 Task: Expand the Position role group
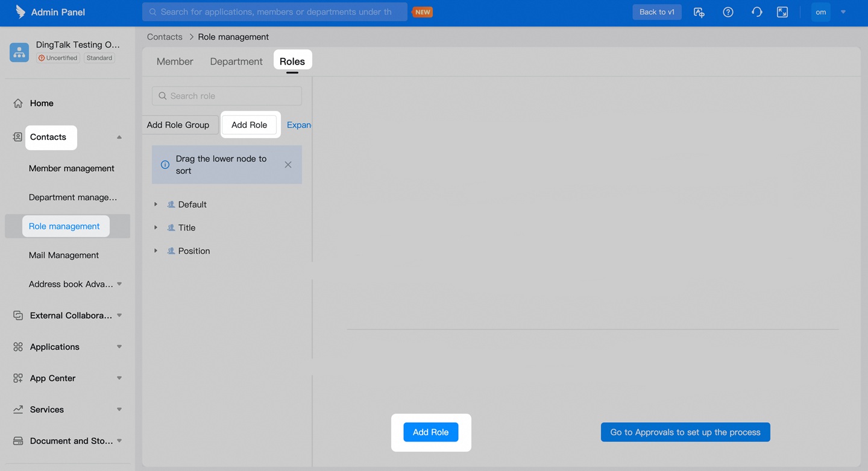(x=156, y=251)
